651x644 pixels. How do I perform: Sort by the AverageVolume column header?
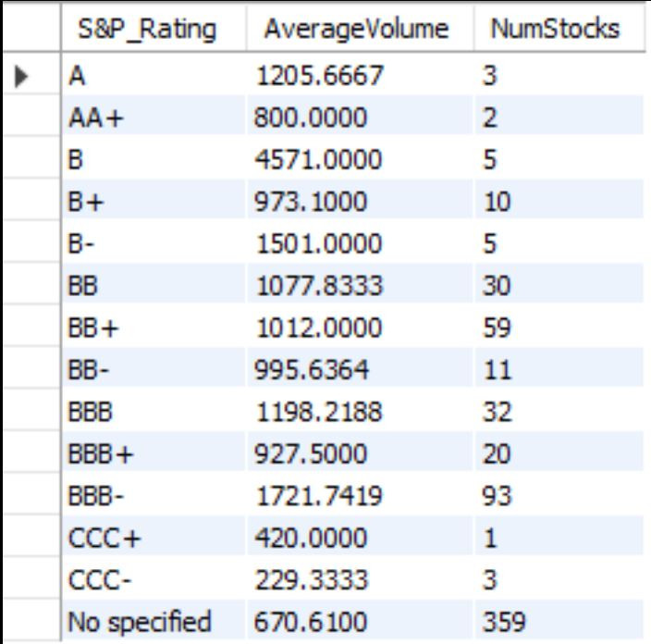coord(360,29)
